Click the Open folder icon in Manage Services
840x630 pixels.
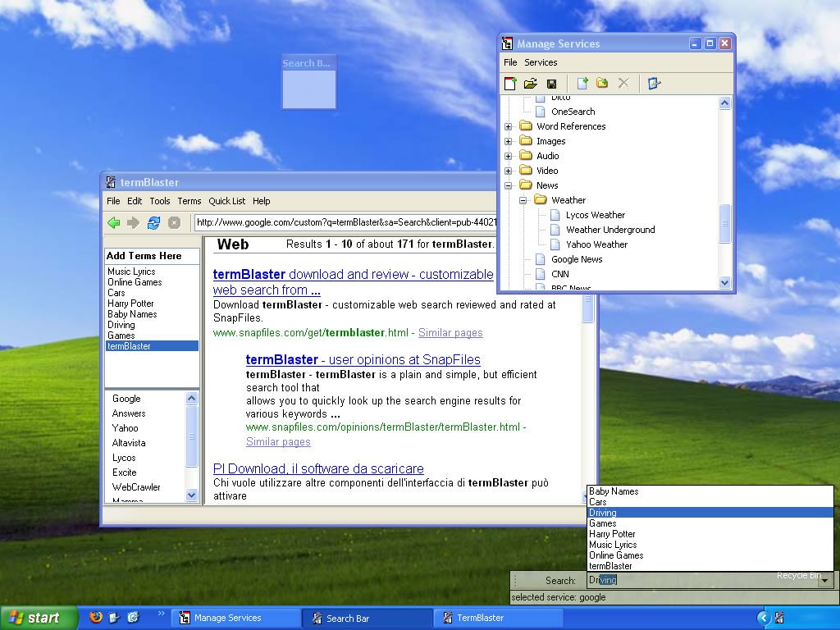[x=531, y=84]
